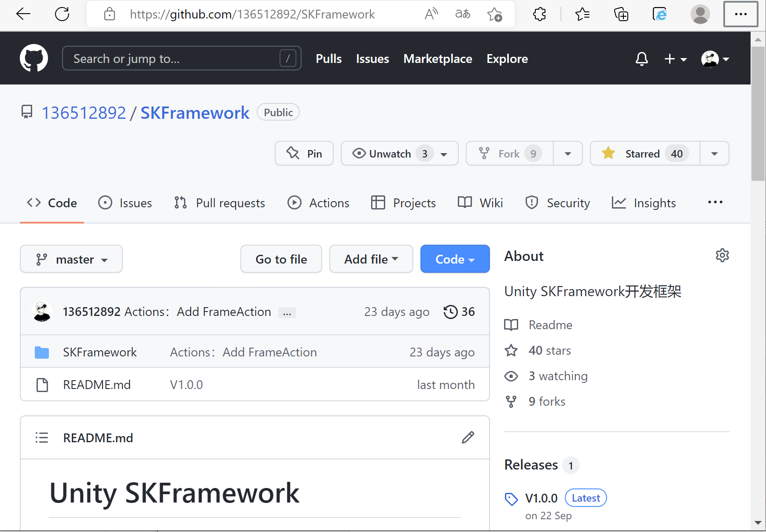
Task: Click the Go to file button
Action: 281,259
